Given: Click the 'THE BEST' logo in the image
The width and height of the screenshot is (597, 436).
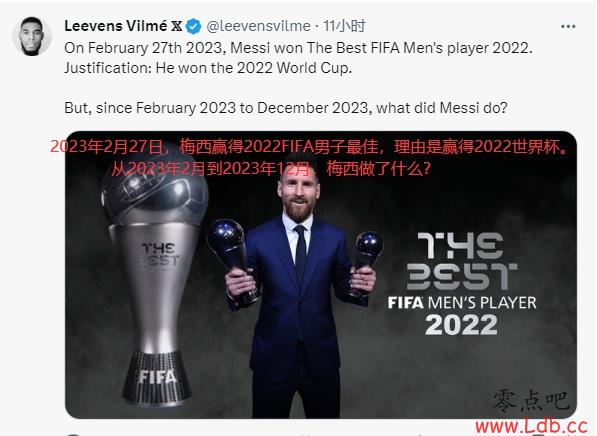Looking at the screenshot, I should tap(462, 261).
